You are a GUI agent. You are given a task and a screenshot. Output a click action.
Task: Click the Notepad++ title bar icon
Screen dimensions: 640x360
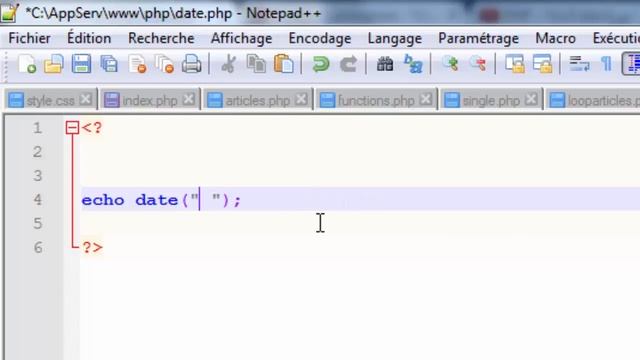[x=9, y=12]
